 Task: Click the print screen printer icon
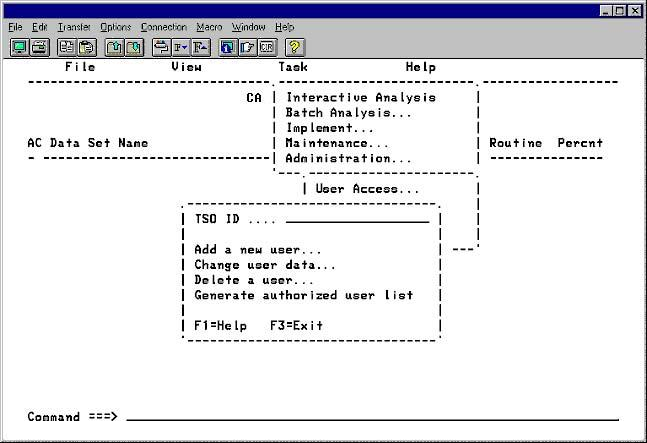click(39, 47)
